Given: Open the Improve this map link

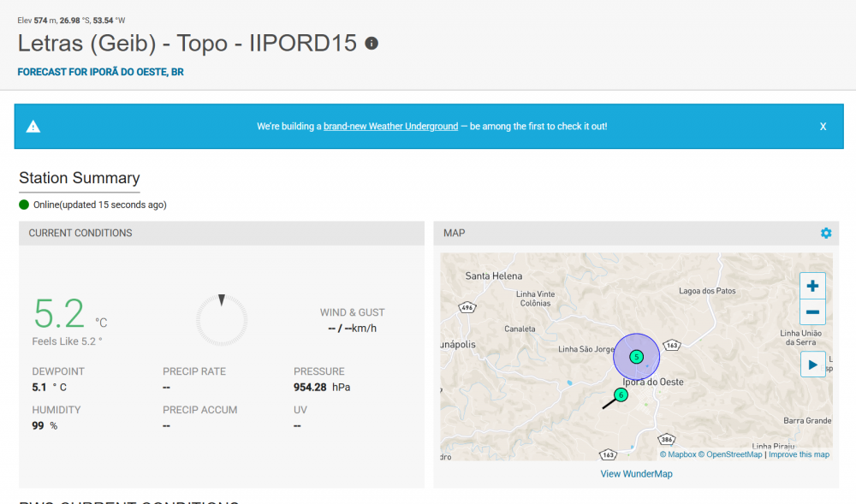Looking at the screenshot, I should (799, 454).
